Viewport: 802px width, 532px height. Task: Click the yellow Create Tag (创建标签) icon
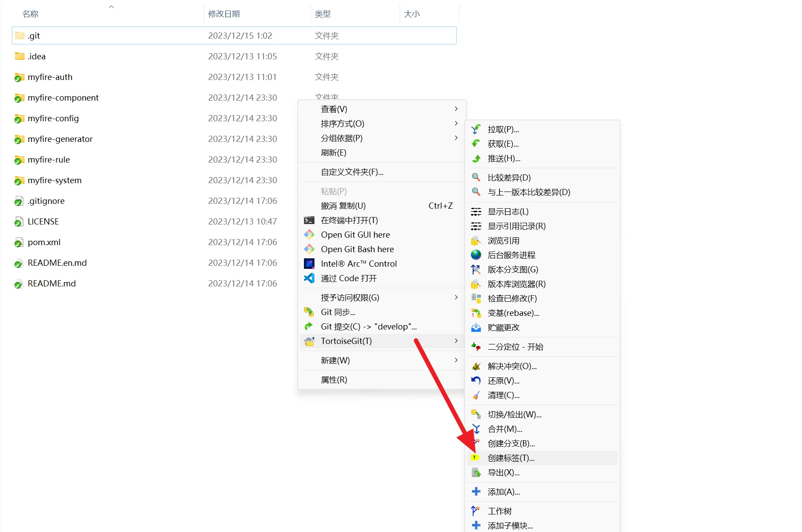[474, 458]
